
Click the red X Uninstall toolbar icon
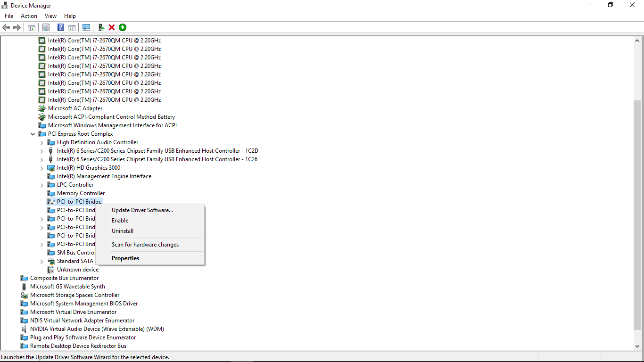pos(112,27)
